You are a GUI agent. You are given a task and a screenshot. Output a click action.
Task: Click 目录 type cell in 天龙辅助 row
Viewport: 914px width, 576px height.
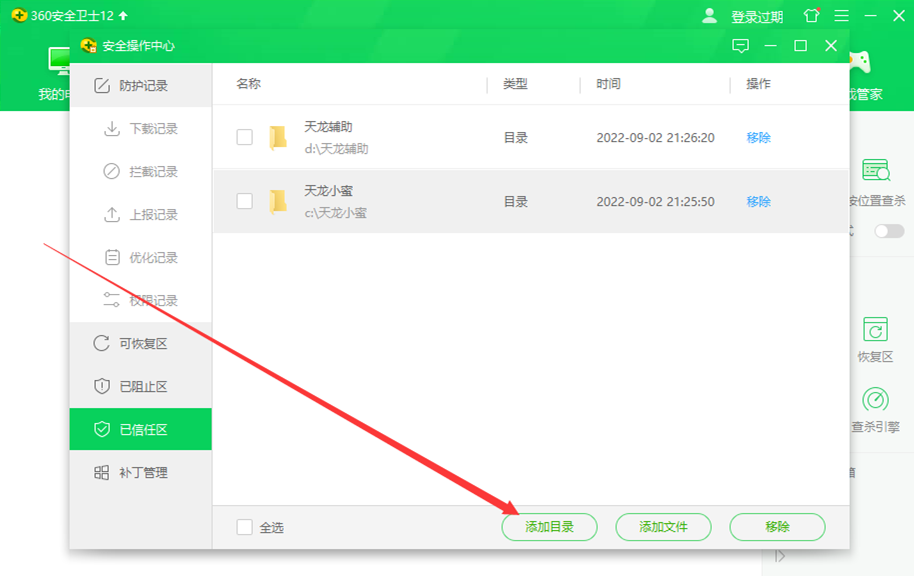pyautogui.click(x=515, y=138)
